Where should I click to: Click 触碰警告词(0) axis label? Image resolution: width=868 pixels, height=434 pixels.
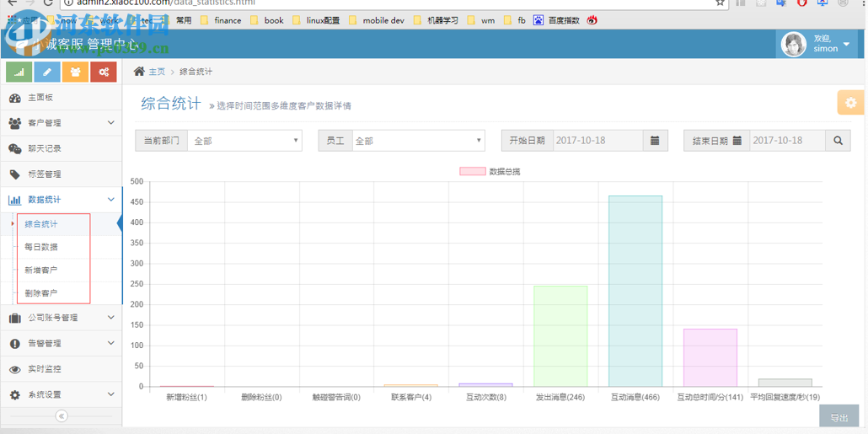click(336, 398)
